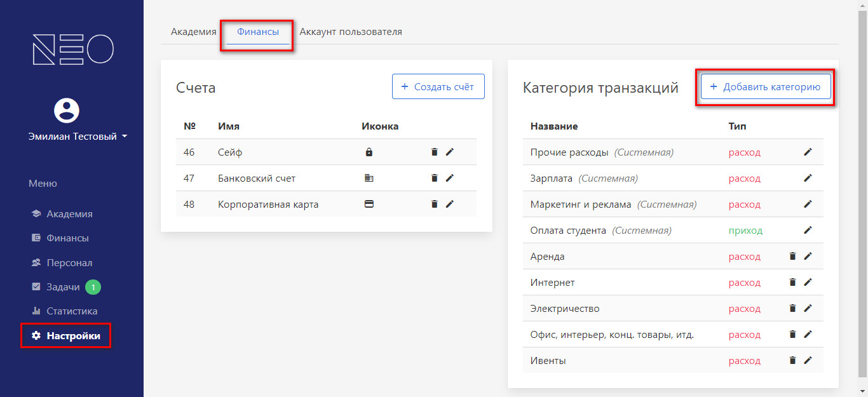Edit the Аренда category
The image size is (868, 397).
(x=808, y=256)
